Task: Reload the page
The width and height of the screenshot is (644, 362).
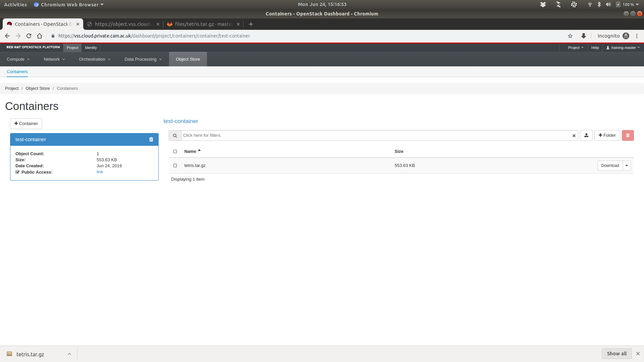Action: pyautogui.click(x=29, y=36)
